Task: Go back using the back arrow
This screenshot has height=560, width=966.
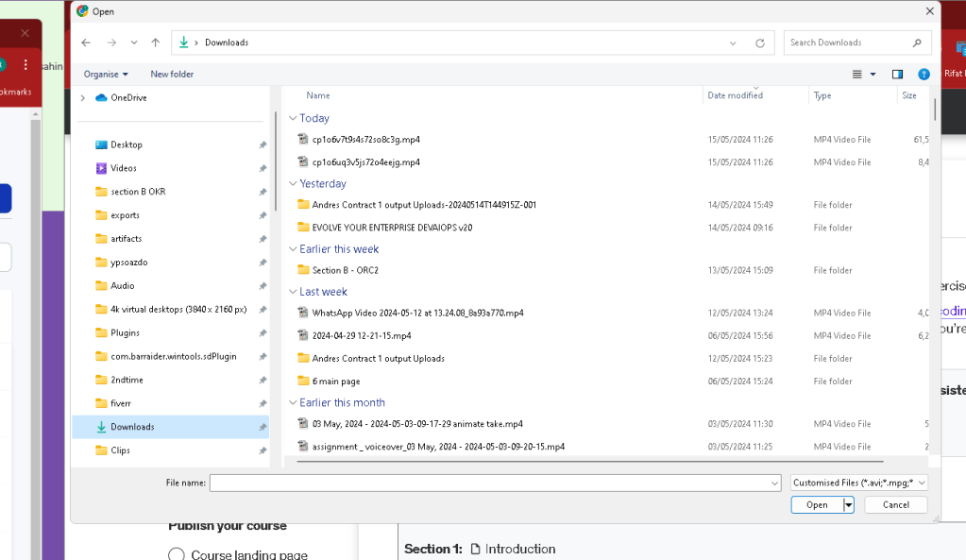Action: coord(86,42)
